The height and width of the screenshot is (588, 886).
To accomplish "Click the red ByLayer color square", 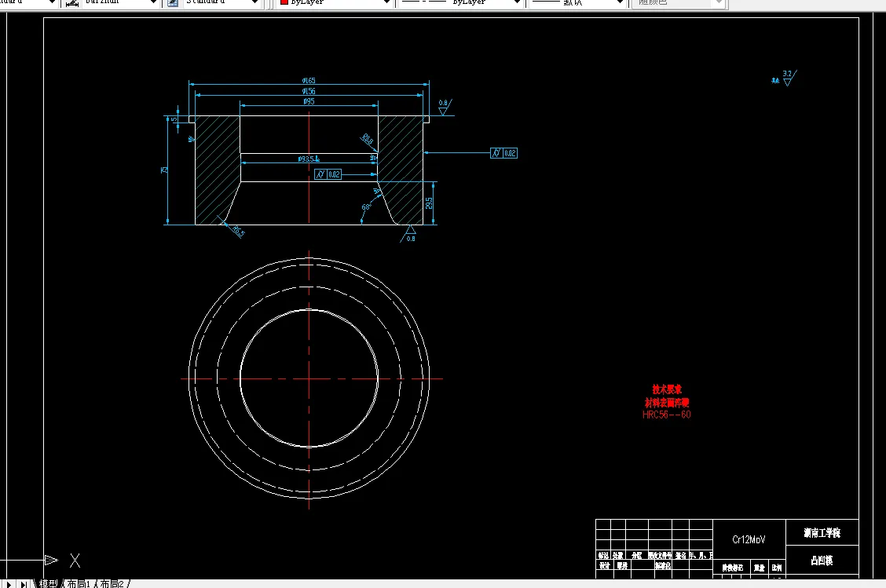I will pos(284,2).
